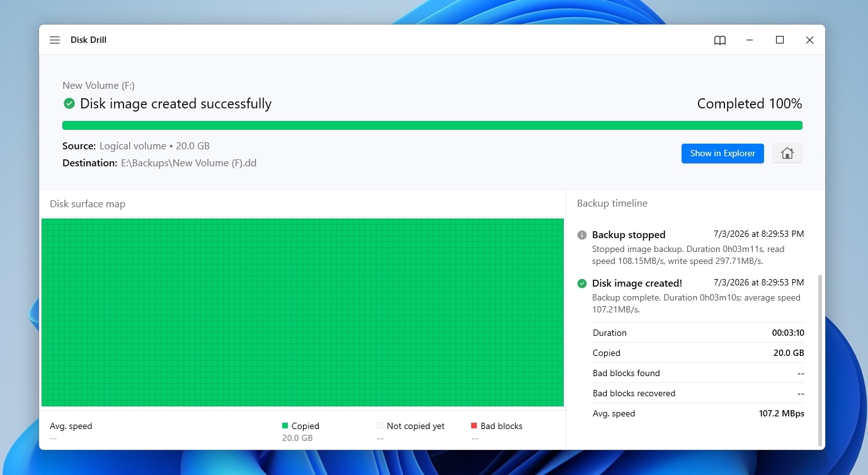Maximize the Disk Drill window
868x475 pixels.
coord(780,40)
